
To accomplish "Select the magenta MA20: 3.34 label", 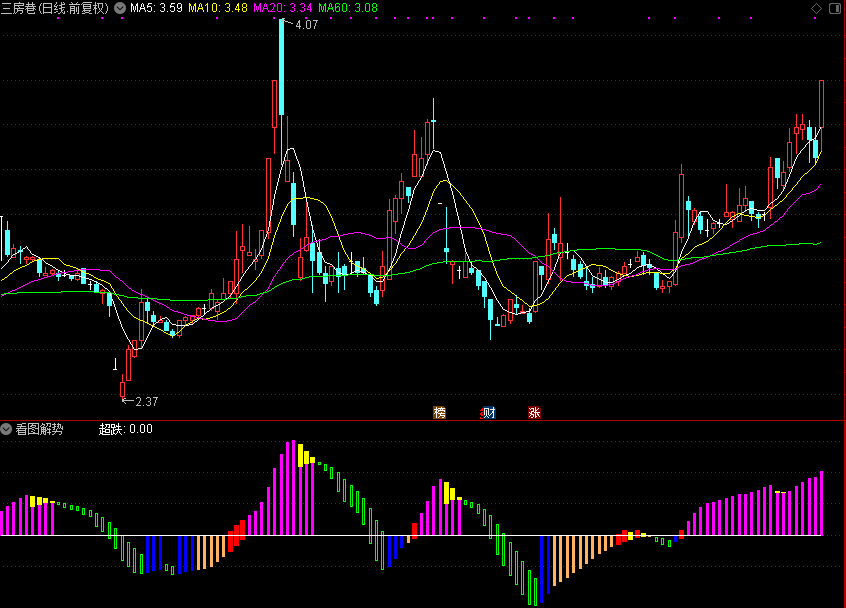I will point(283,8).
